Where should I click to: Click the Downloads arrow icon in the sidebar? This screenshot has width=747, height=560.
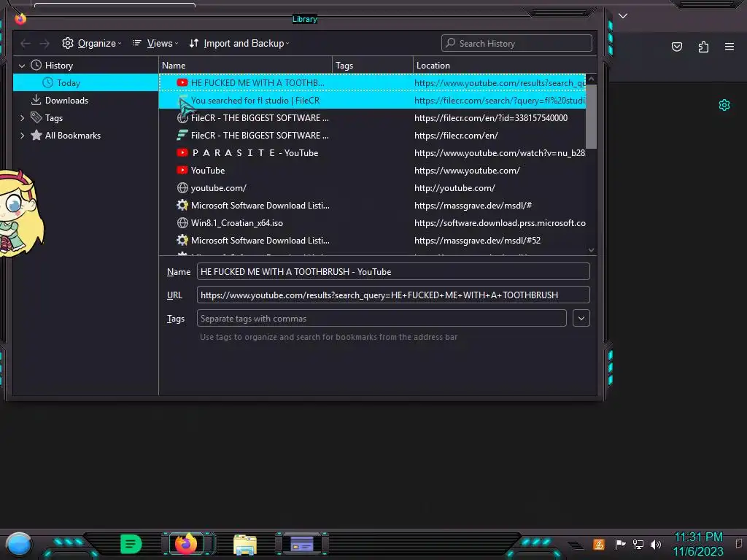click(x=36, y=100)
